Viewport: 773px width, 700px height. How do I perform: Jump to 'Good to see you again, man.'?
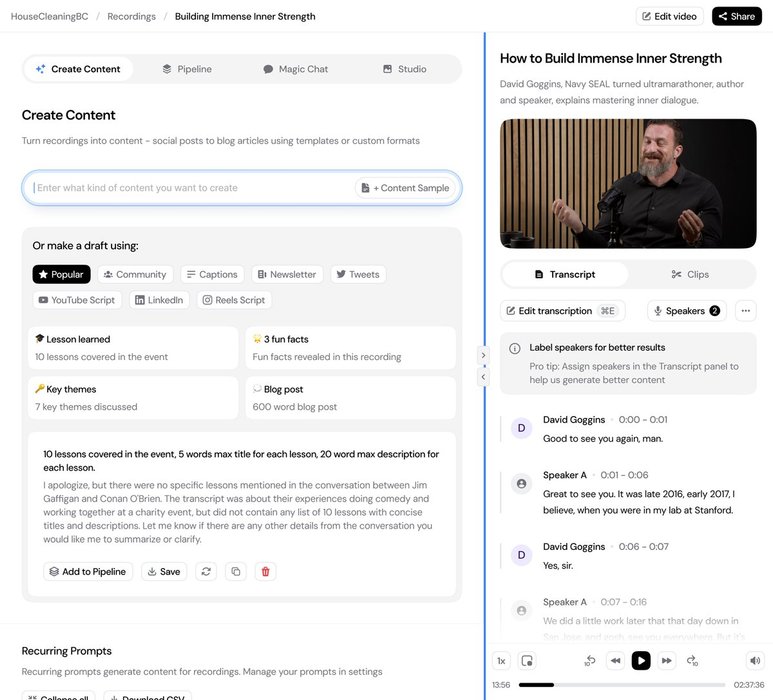pyautogui.click(x=602, y=439)
